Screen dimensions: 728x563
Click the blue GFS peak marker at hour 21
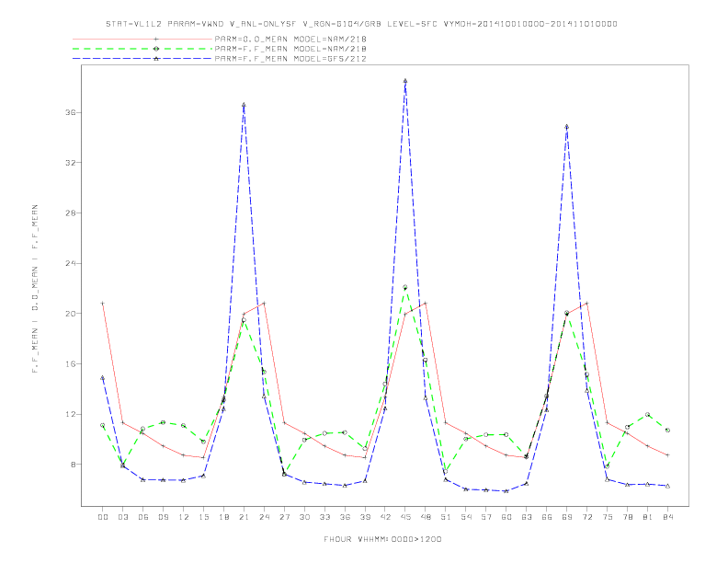(x=244, y=105)
